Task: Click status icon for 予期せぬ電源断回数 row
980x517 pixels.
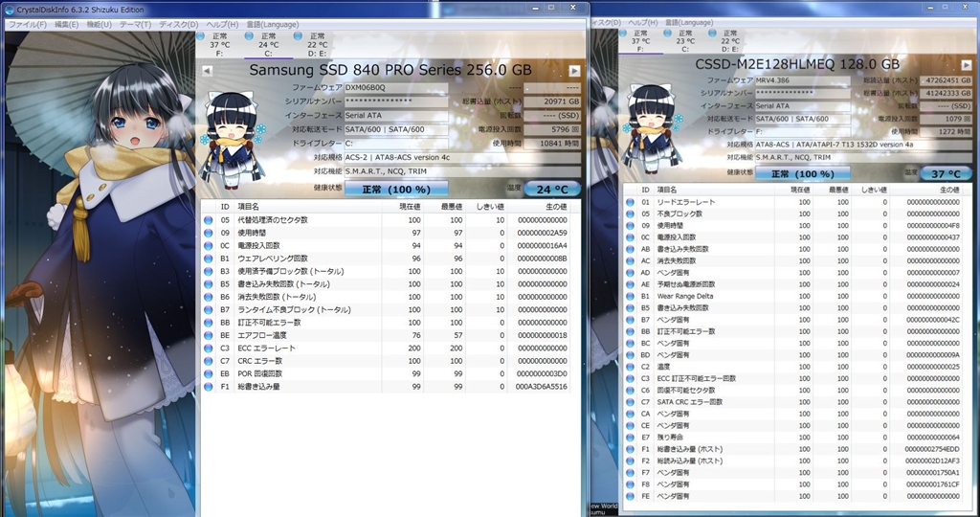Action: point(630,284)
